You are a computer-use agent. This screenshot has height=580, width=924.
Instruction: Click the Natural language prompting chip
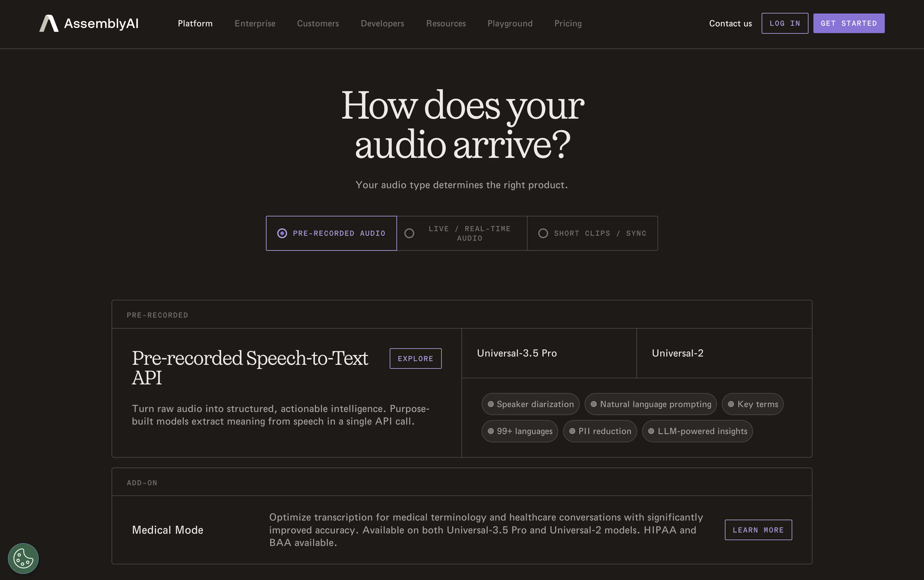click(650, 404)
